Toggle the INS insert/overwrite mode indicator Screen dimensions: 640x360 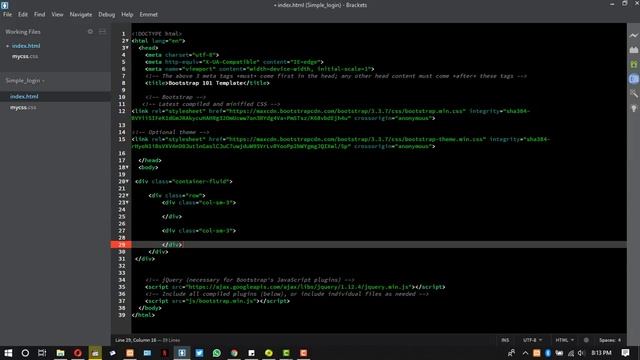(x=505, y=340)
